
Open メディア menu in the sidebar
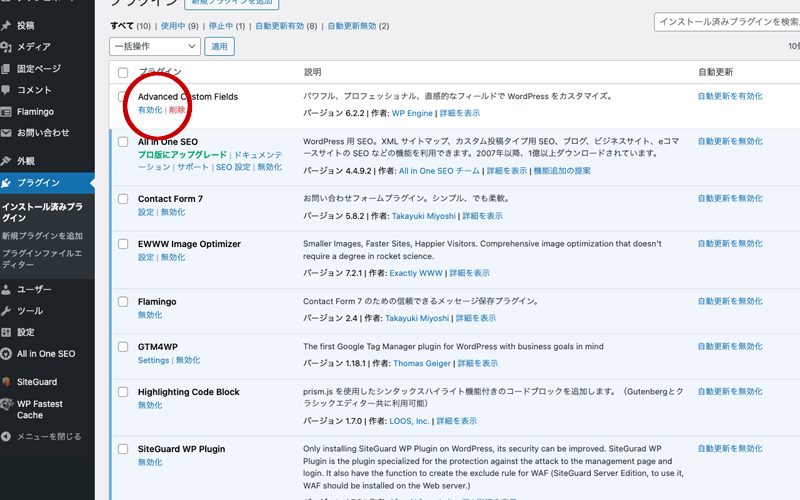[34, 47]
